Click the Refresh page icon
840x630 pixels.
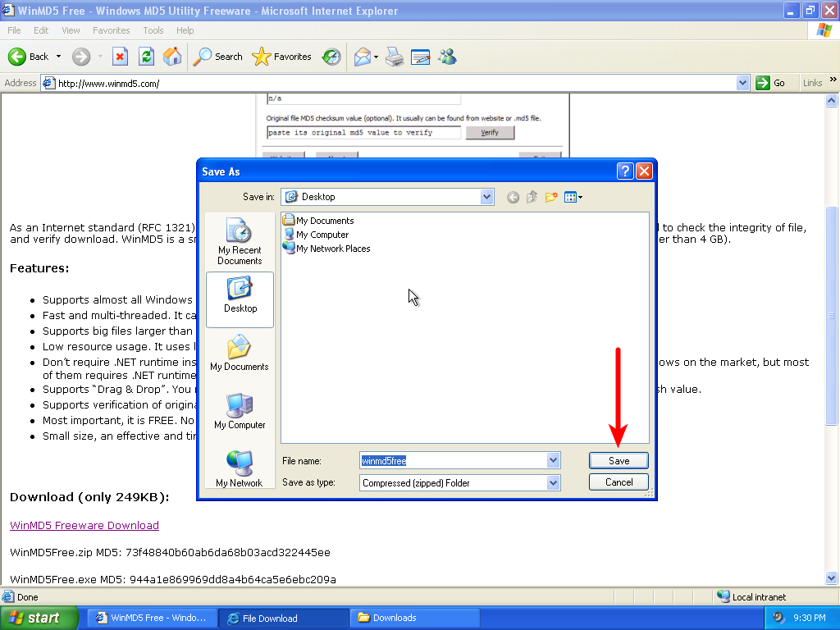pos(146,57)
